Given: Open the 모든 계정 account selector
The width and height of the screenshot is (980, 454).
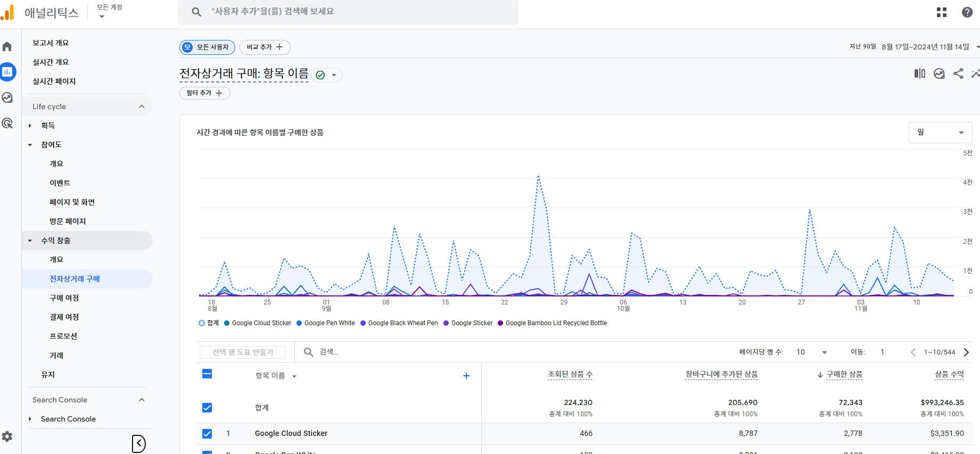Looking at the screenshot, I should (109, 12).
